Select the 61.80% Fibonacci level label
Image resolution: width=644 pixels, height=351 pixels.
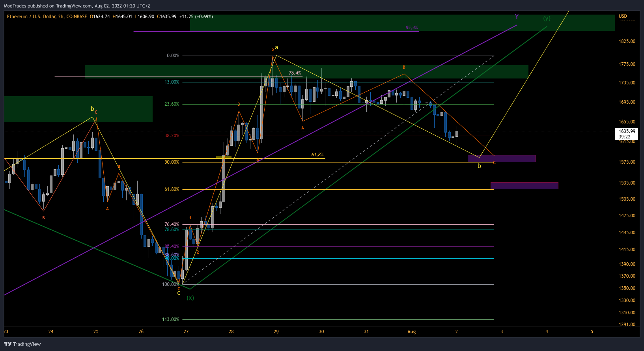click(x=172, y=189)
